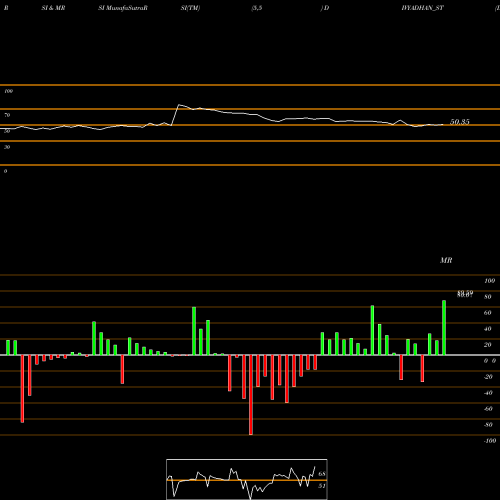The height and width of the screenshot is (500, 500).
Task: Click the 51 value in mini chart
Action: coord(322,486)
